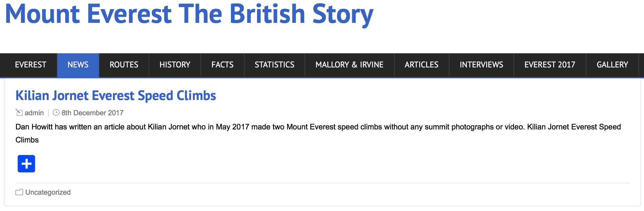Screen dimensions: 644x211
Task: Open the History menu item
Action: [175, 65]
